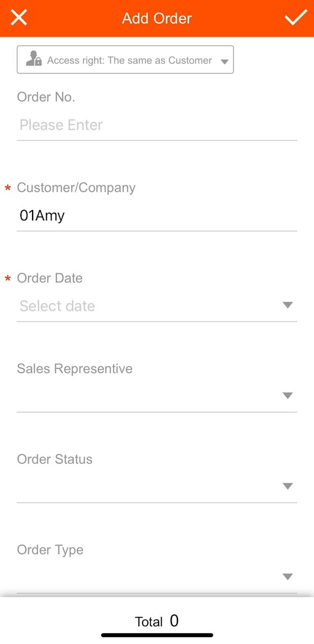314x644 pixels.
Task: Click the Add Order title
Action: (157, 18)
